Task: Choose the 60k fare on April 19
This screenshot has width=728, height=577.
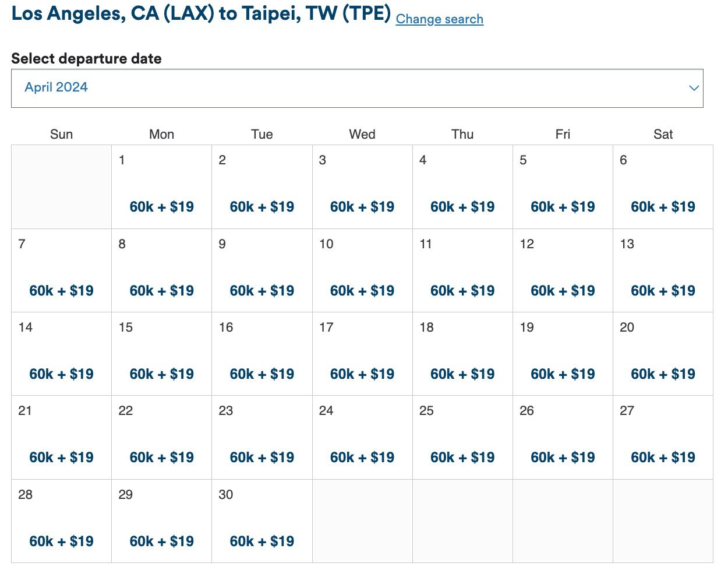Action: [562, 374]
